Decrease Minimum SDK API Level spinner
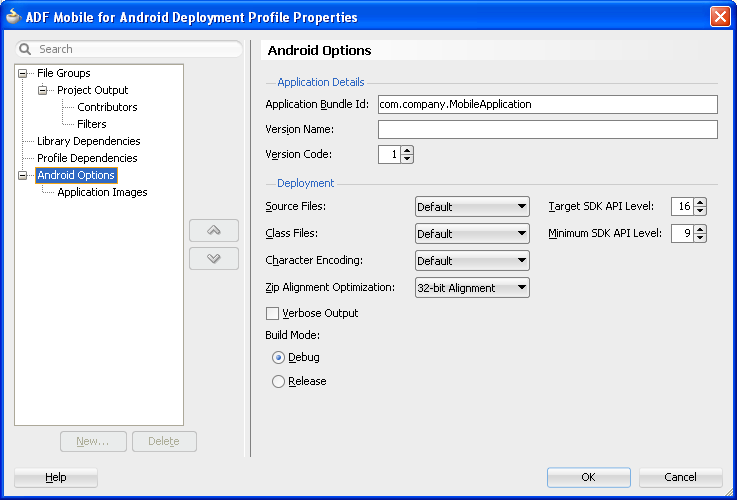737x500 pixels. [700, 238]
